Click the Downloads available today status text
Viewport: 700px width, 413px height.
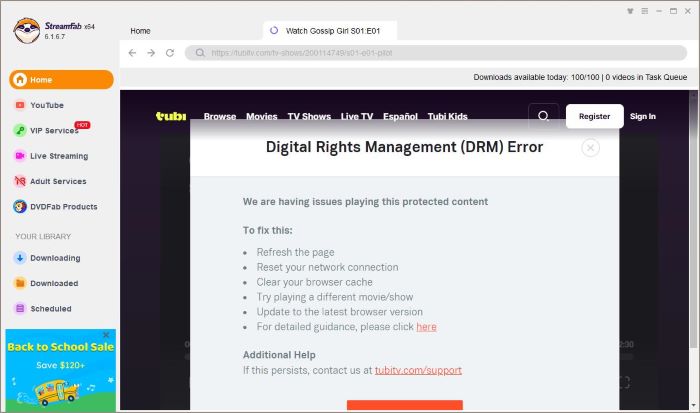[x=580, y=77]
